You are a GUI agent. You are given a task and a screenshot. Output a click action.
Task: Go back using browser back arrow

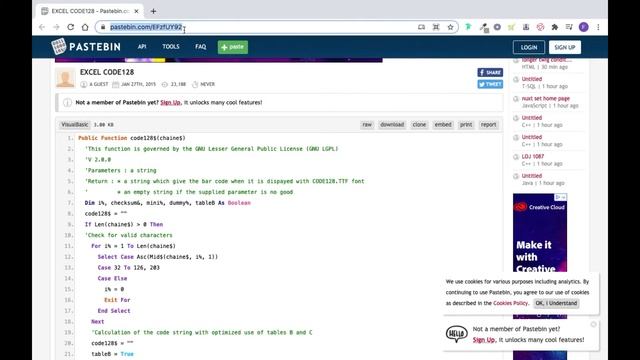[x=42, y=27]
